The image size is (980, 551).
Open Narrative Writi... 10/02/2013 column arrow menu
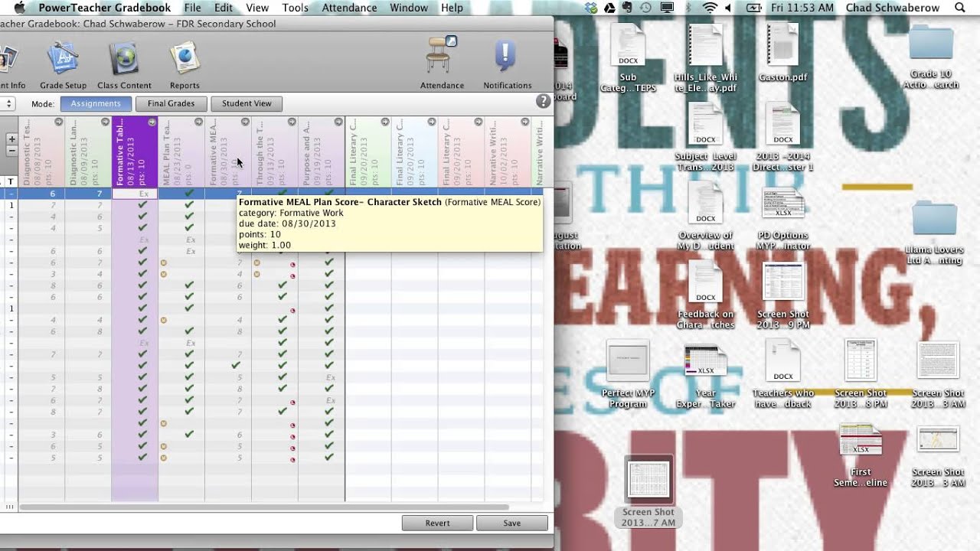pos(525,122)
